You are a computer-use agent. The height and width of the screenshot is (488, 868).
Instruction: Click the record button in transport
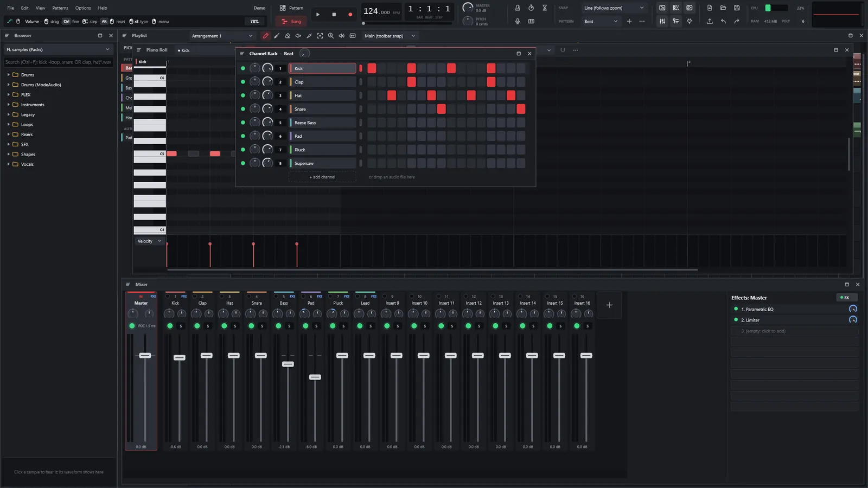click(350, 15)
